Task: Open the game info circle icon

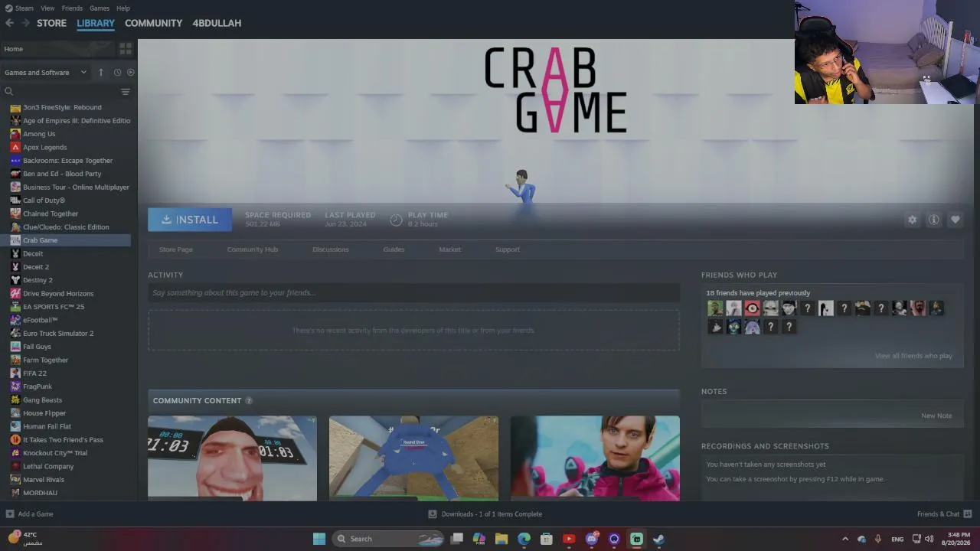Action: tap(934, 220)
